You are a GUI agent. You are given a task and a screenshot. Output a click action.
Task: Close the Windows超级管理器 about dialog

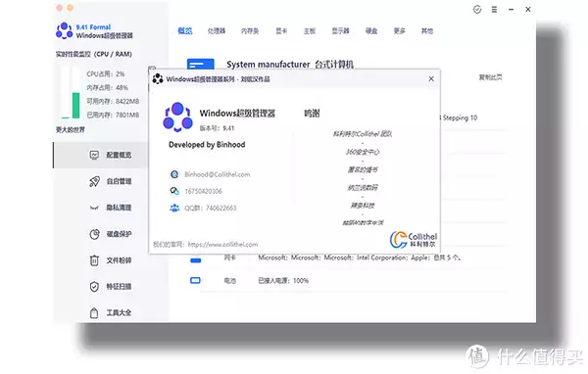pyautogui.click(x=431, y=78)
